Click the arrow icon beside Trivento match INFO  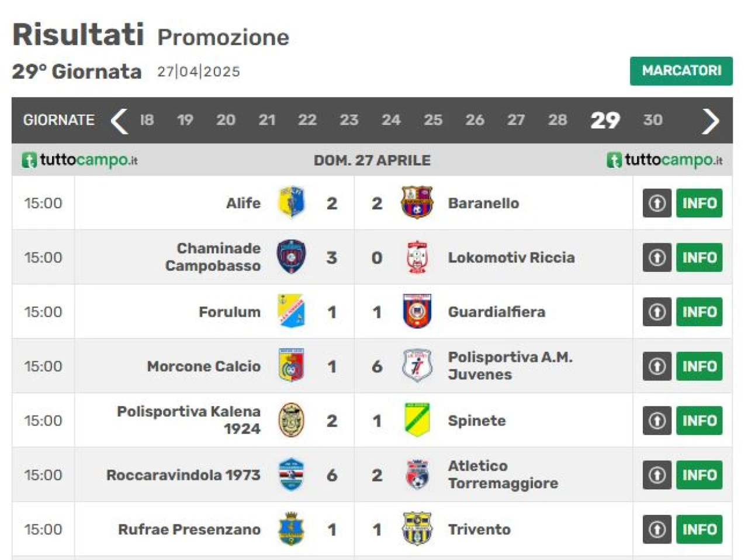pyautogui.click(x=657, y=529)
